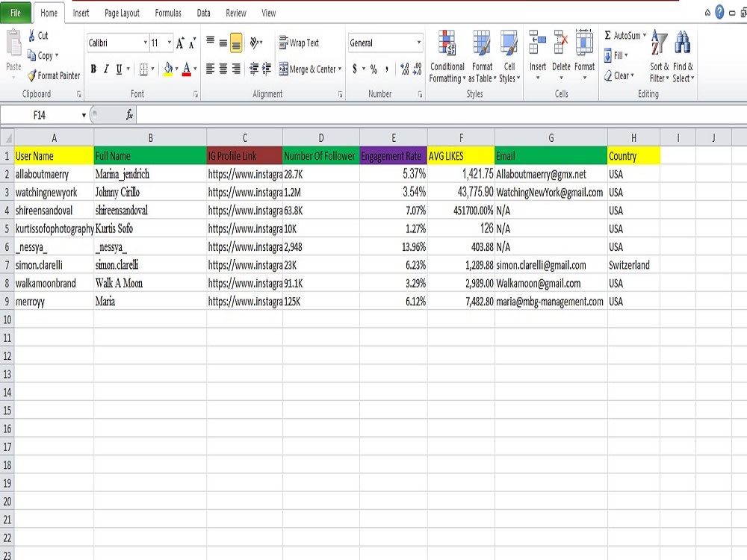Apply middle vertical align
This screenshot has height=560, width=747.
pos(223,43)
